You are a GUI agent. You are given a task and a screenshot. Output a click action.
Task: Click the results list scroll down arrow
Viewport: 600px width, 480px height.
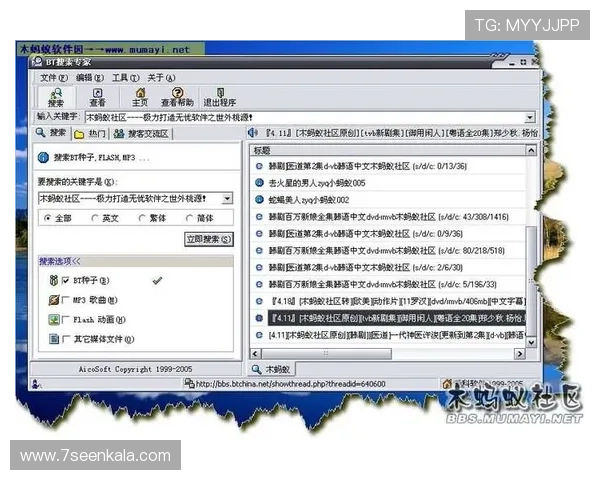pyautogui.click(x=531, y=342)
